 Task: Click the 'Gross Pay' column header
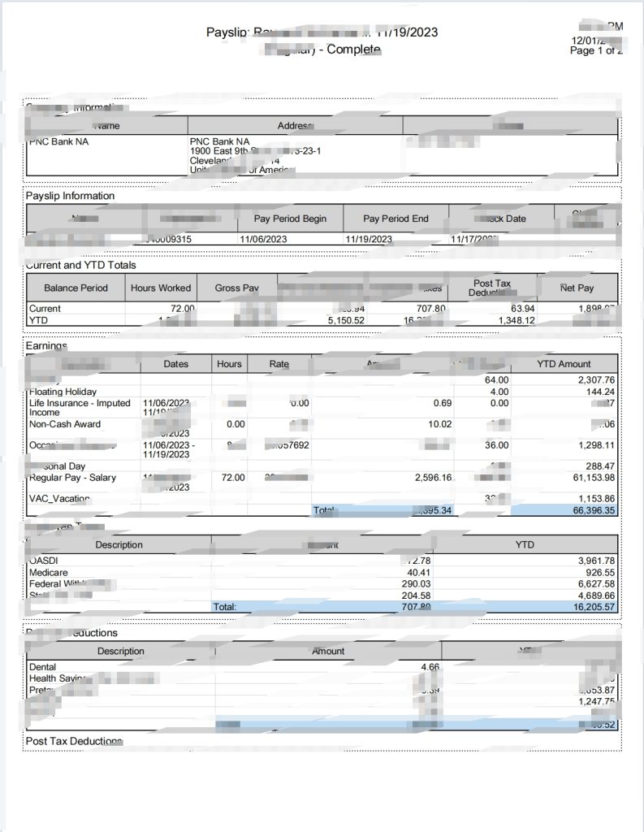[236, 288]
